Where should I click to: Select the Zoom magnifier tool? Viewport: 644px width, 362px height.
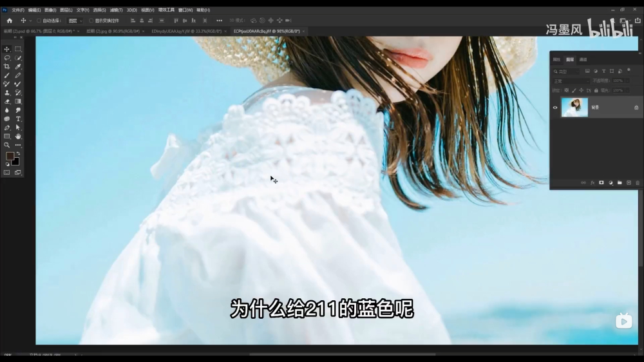[x=7, y=145]
